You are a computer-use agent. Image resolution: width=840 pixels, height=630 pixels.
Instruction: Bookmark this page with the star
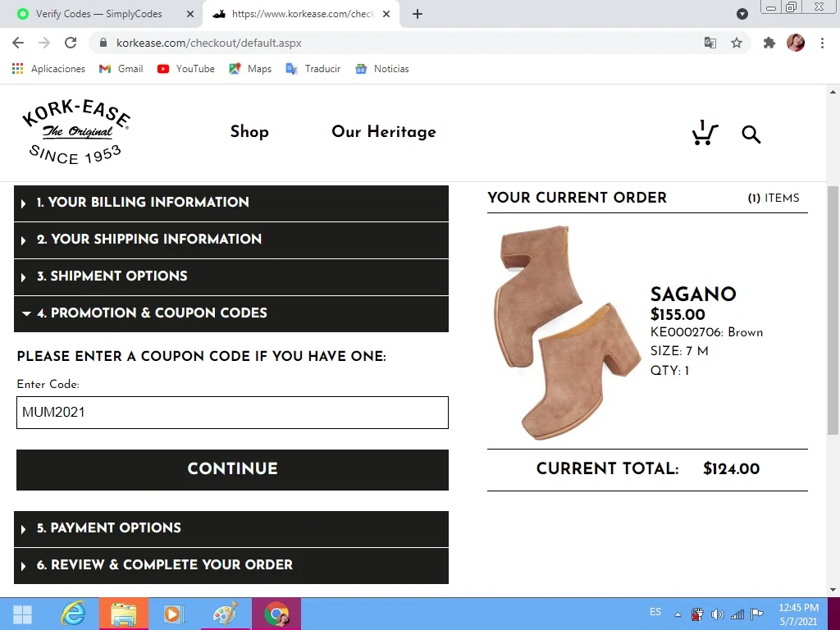(737, 43)
